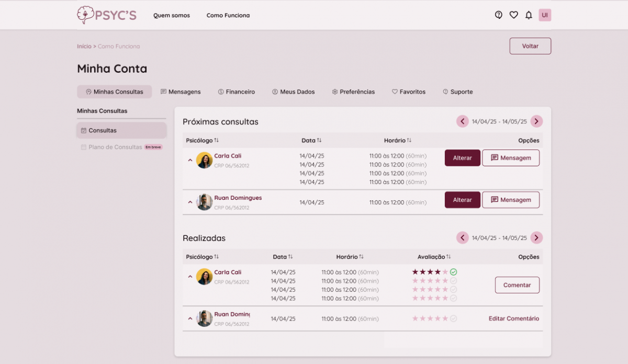Toggle check circle on Carla's second rating row
Viewport: 628px width, 364px height.
[x=453, y=281]
